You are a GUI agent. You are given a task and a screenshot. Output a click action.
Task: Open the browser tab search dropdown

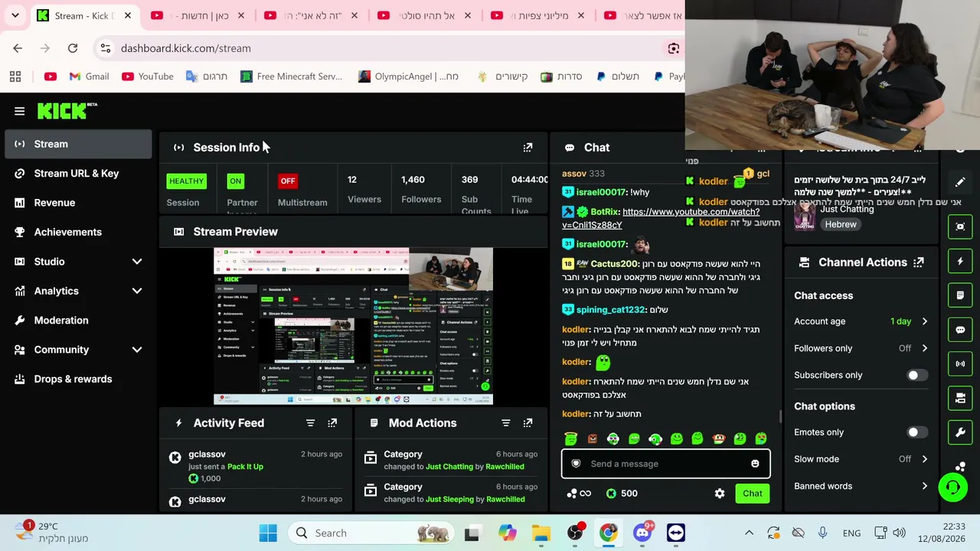tap(15, 15)
